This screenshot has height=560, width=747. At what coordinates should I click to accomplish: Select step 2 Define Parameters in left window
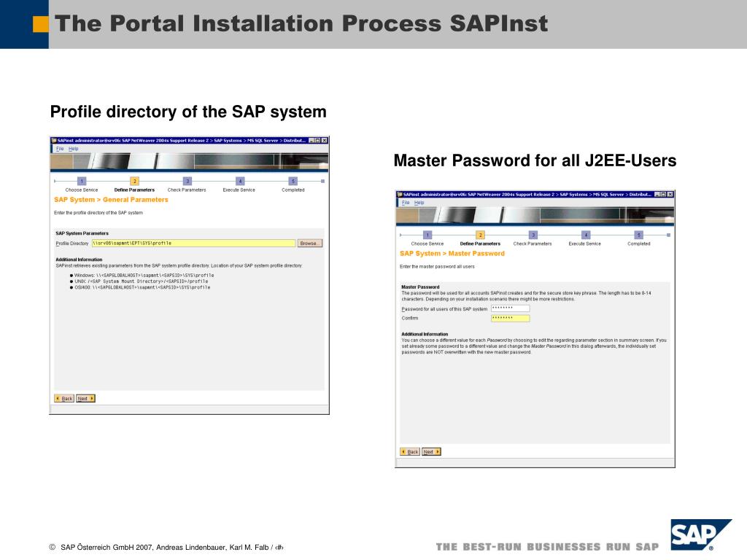pos(134,181)
